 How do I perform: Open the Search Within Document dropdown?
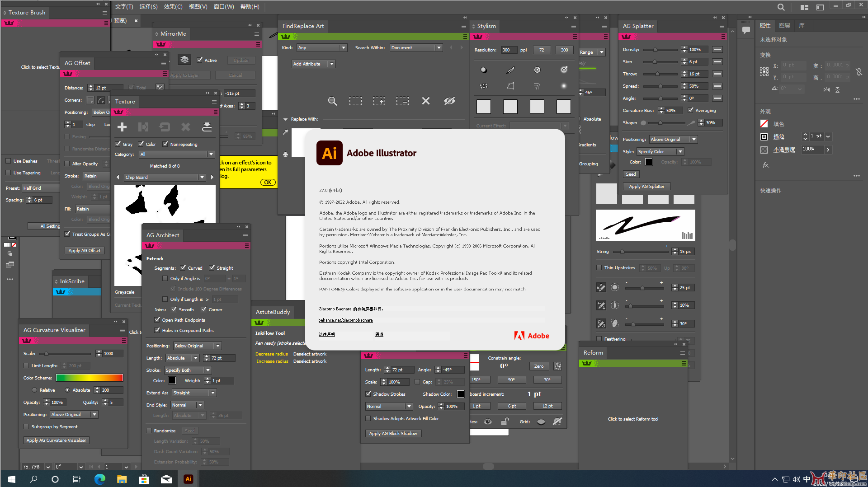click(x=416, y=47)
